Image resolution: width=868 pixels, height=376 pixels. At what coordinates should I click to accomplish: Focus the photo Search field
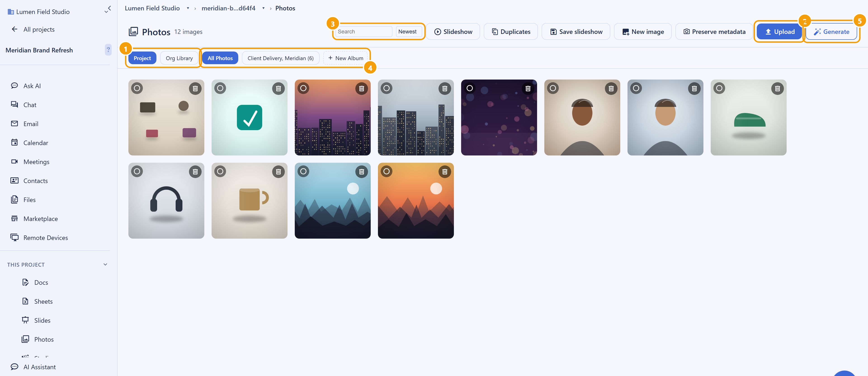(364, 32)
